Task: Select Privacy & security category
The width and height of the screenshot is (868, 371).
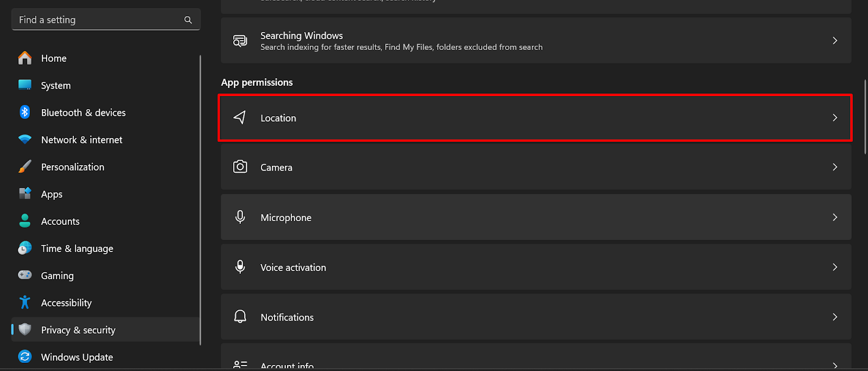Action: point(106,330)
